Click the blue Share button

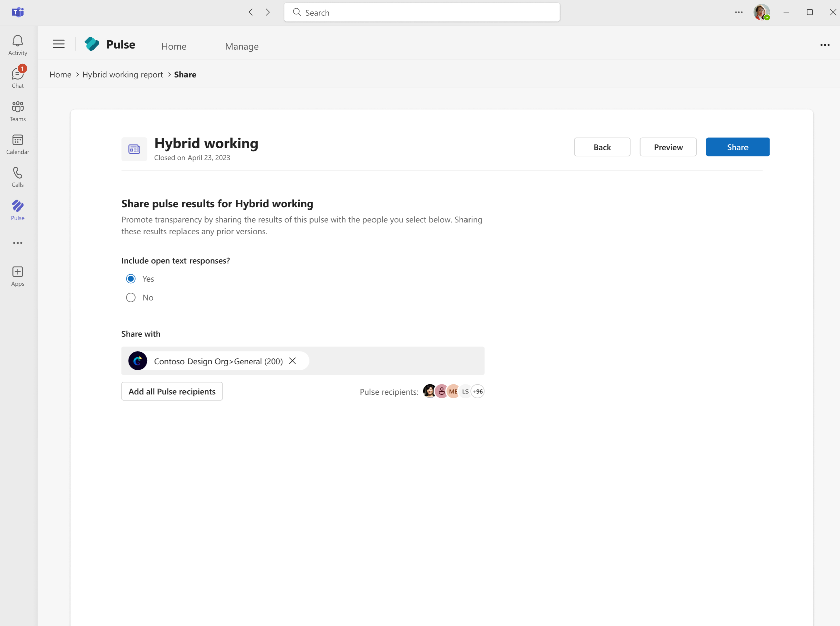[x=737, y=147]
